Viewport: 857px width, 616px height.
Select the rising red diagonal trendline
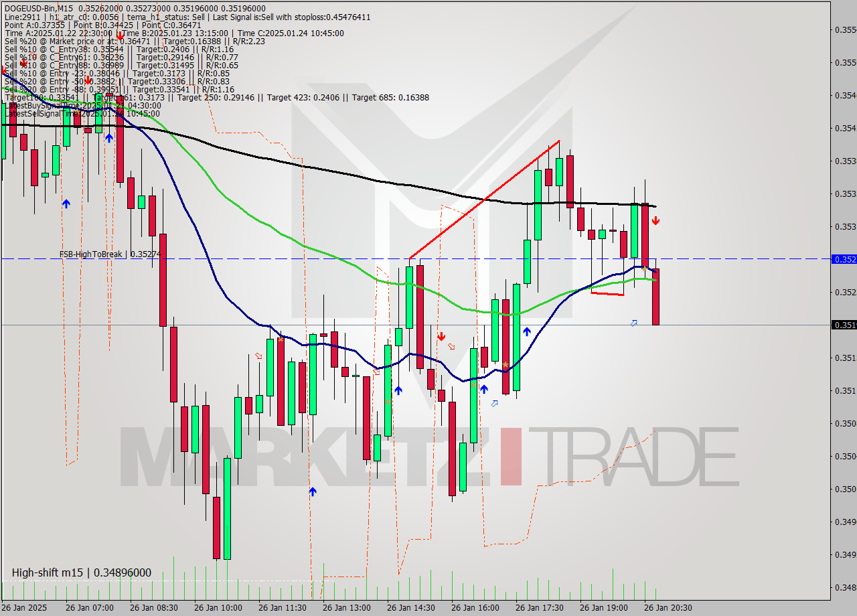click(x=484, y=200)
